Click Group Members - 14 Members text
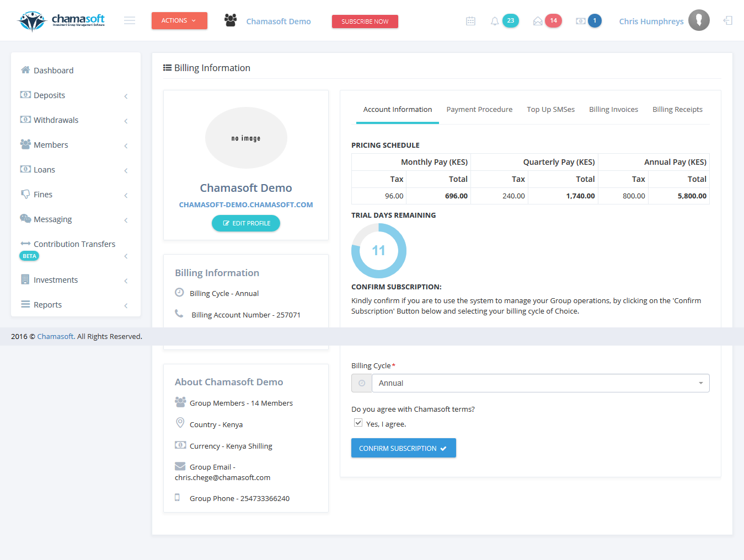This screenshot has width=744, height=560. coord(241,403)
